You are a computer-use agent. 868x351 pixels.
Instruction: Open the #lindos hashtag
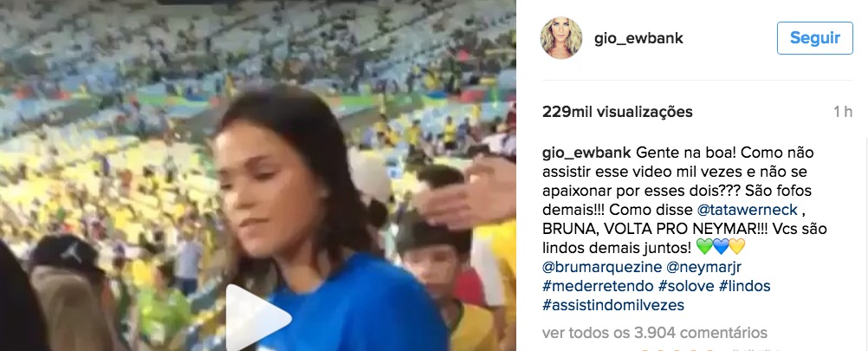[744, 286]
